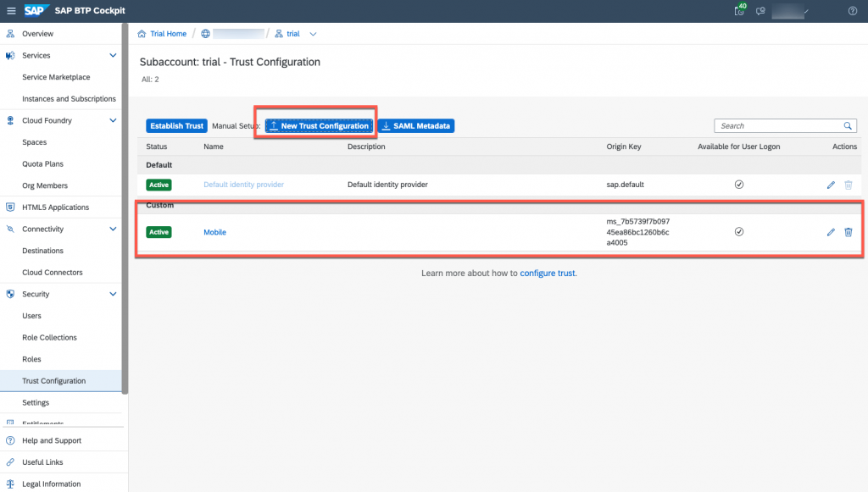Click the sidebar vertical scrollbar
Viewport: 868px width, 492px height.
125,209
